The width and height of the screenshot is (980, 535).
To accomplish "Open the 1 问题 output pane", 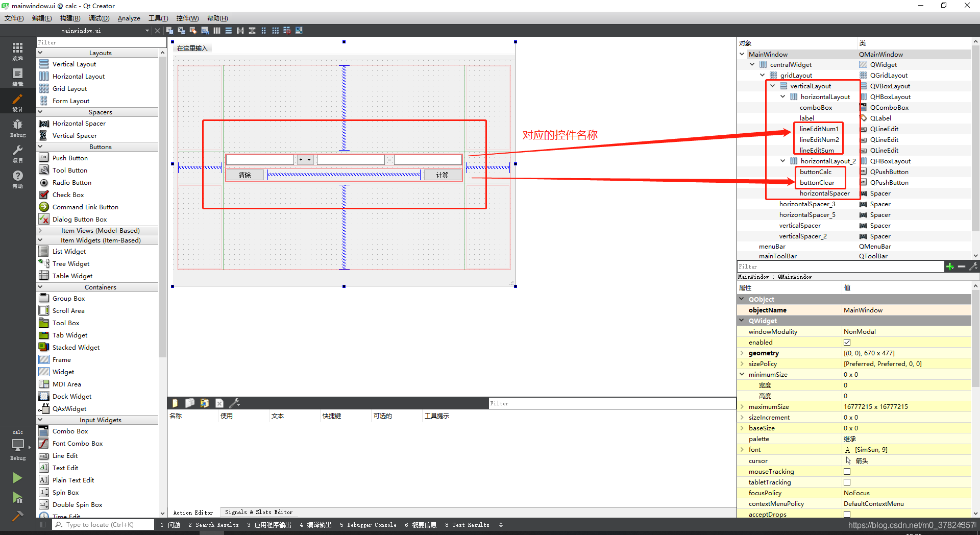I will pyautogui.click(x=170, y=525).
